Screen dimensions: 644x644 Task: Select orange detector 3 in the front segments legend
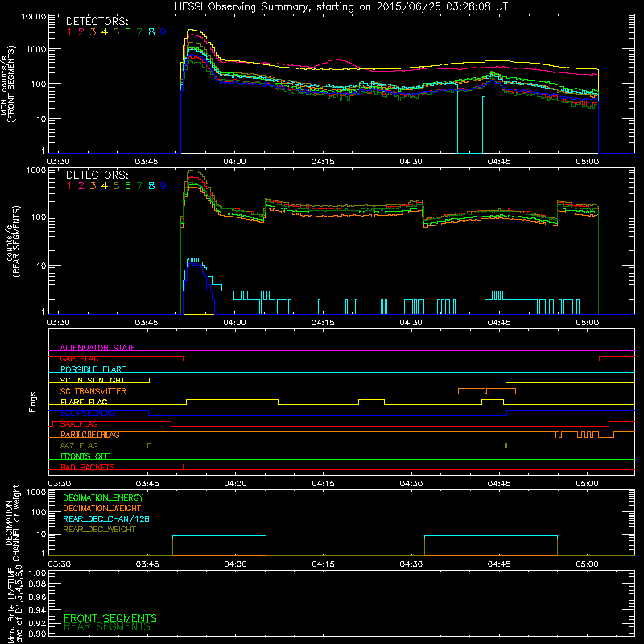point(93,31)
